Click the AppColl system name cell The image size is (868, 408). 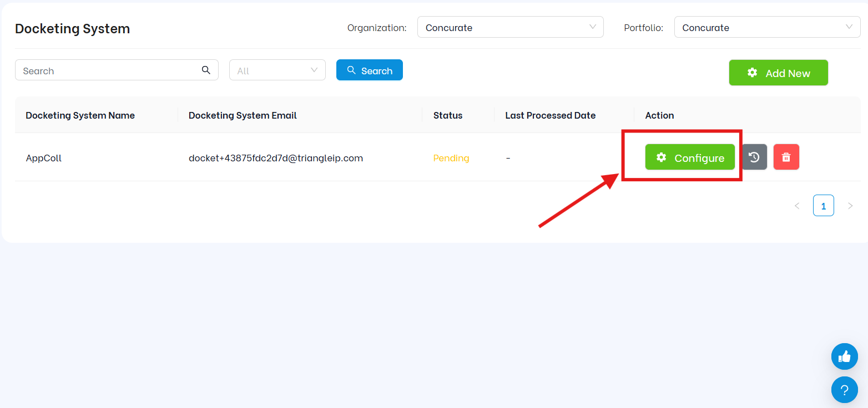coord(44,158)
